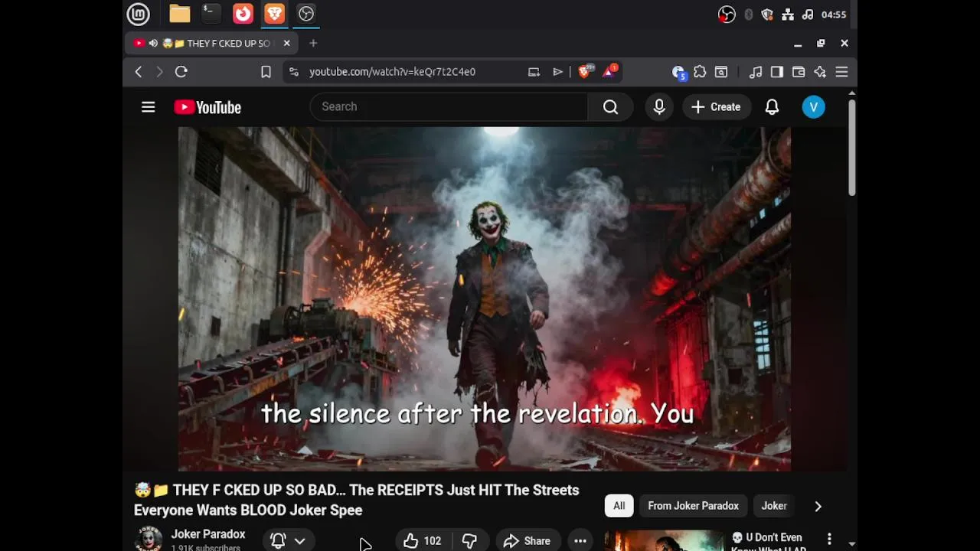Image resolution: width=980 pixels, height=551 pixels.
Task: Open a new browser tab
Action: tap(313, 43)
